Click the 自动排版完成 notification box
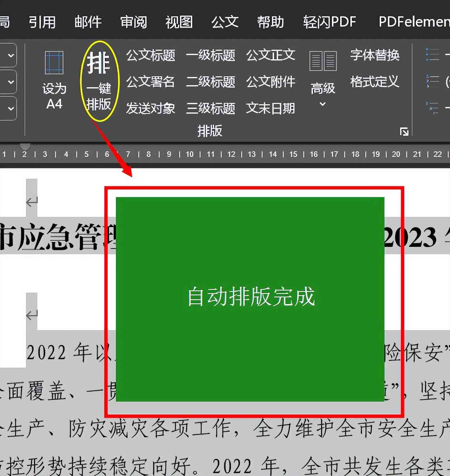Screen dimensions: 450x476 pyautogui.click(x=250, y=299)
